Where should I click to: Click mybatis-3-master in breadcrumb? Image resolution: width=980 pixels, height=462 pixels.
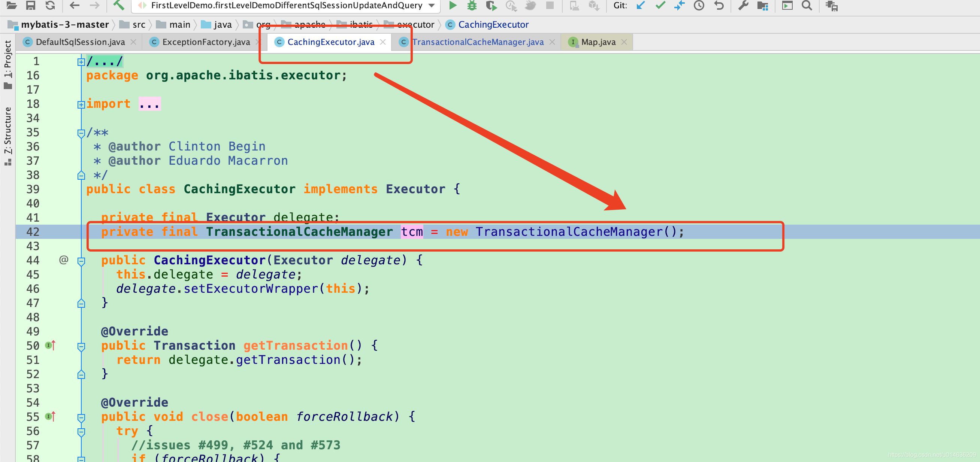point(58,25)
